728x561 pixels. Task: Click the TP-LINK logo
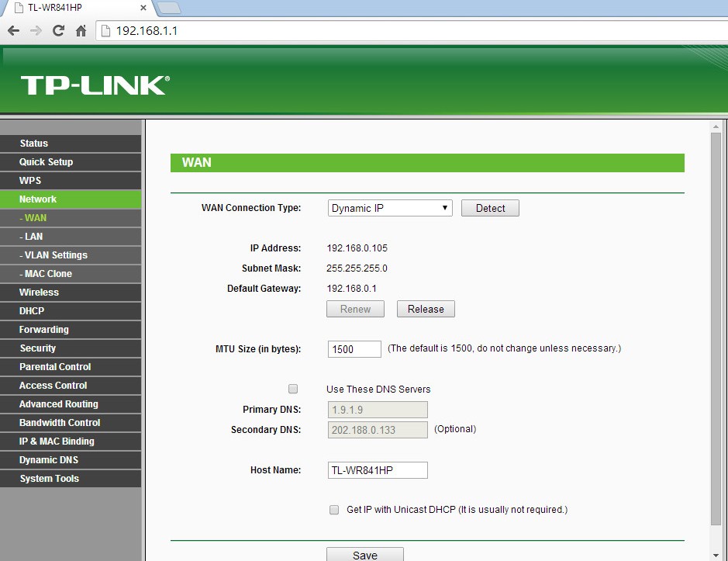(x=95, y=85)
